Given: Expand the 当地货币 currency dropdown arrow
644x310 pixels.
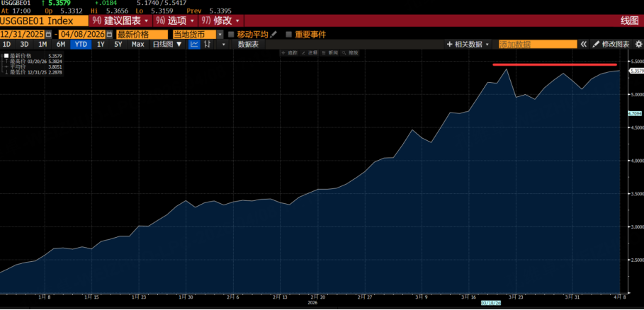Looking at the screenshot, I should [x=220, y=35].
